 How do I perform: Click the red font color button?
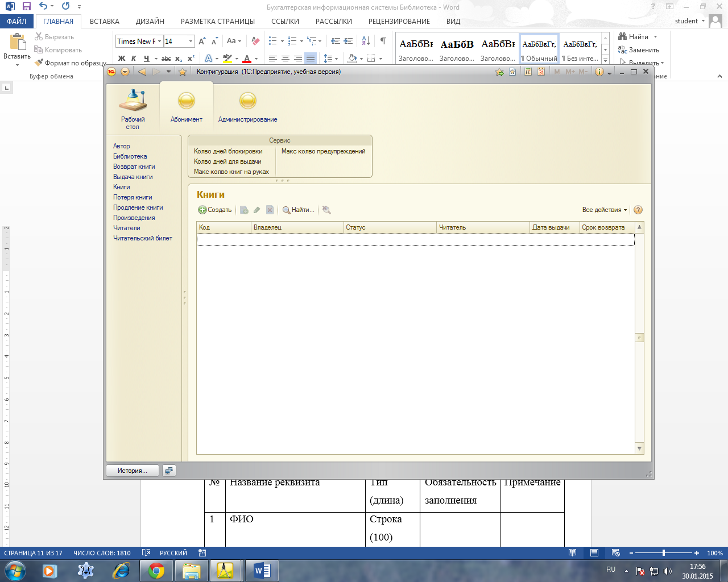(x=247, y=59)
